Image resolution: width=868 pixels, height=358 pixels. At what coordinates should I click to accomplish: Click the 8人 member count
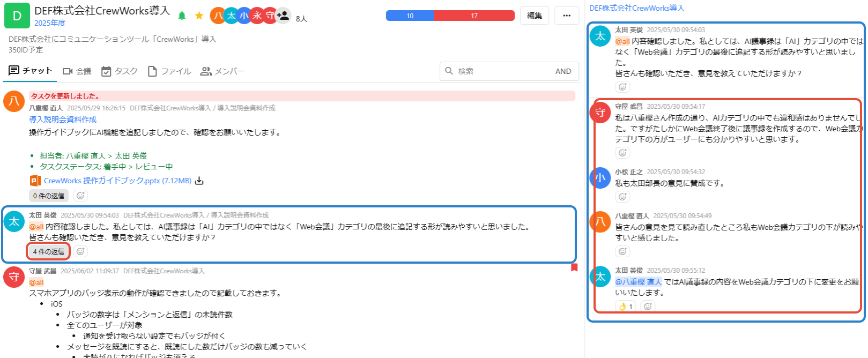(x=301, y=19)
